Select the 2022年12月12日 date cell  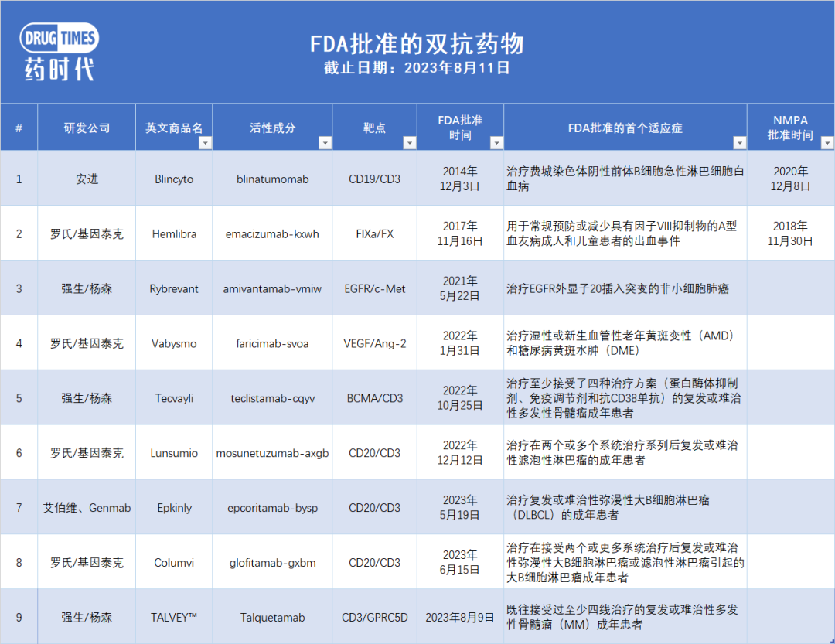(460, 453)
